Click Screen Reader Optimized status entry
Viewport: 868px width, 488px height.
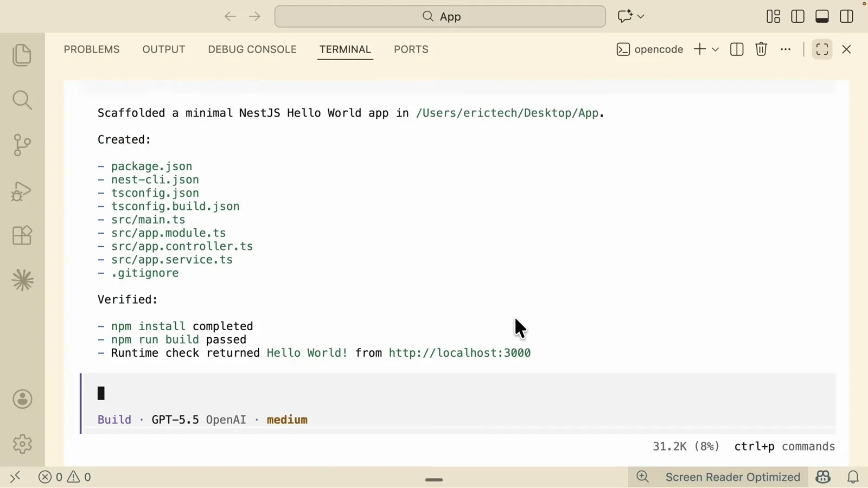point(733,477)
